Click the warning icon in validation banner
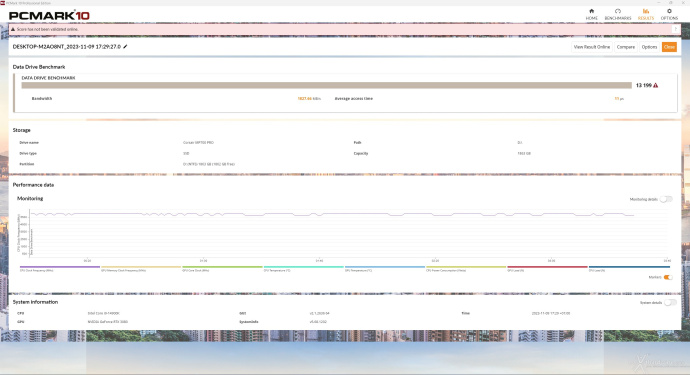690x375 pixels. 13,29
